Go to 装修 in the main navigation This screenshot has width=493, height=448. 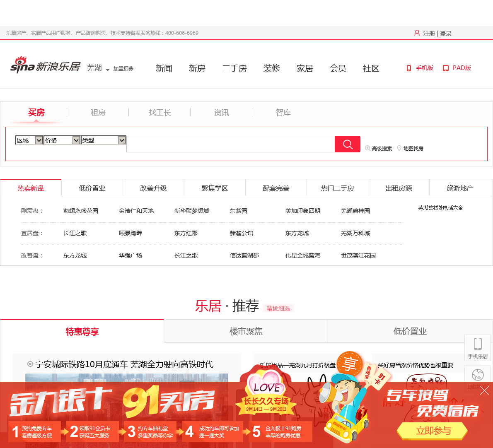[272, 68]
